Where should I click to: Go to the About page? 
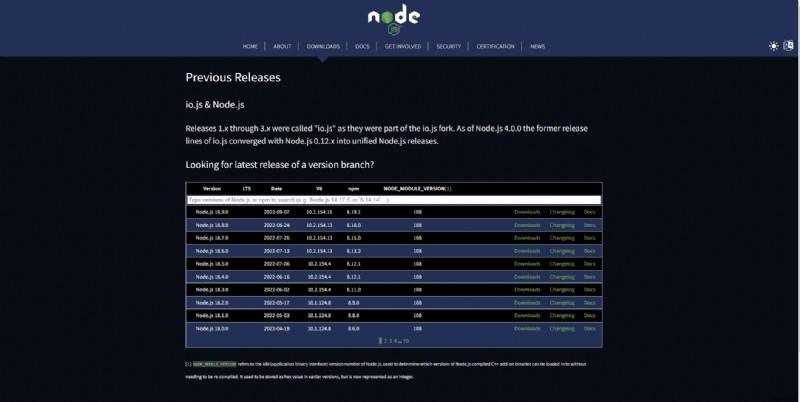pyautogui.click(x=282, y=46)
